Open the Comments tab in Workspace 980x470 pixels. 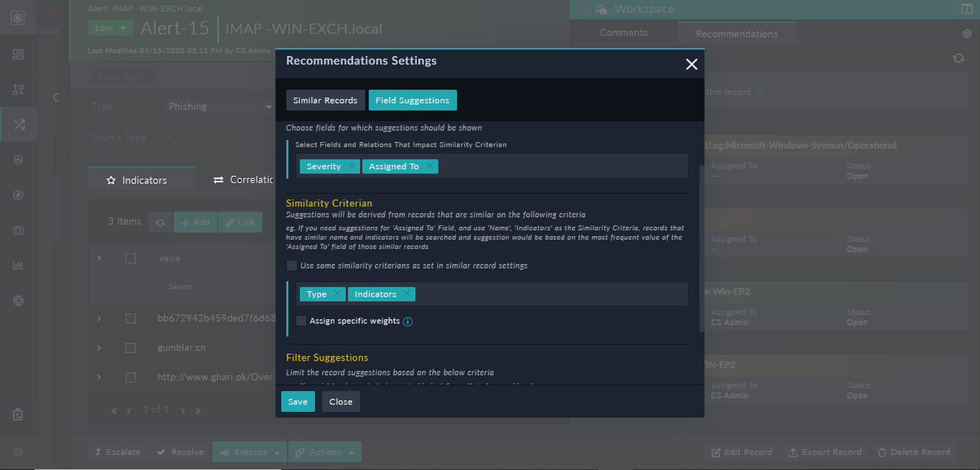click(623, 32)
